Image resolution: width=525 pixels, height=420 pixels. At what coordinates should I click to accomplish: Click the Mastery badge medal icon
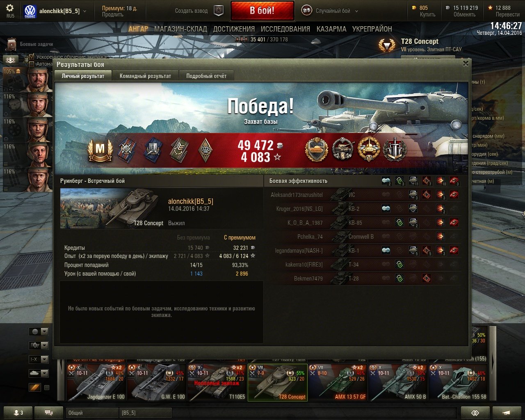click(100, 149)
